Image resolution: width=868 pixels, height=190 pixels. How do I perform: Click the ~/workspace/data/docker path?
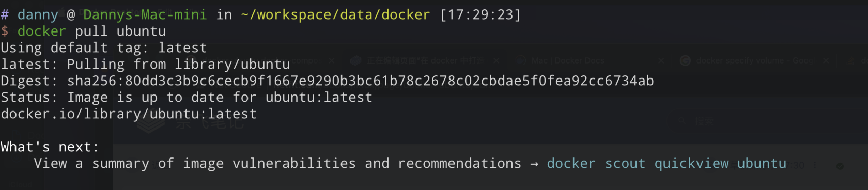pyautogui.click(x=335, y=14)
